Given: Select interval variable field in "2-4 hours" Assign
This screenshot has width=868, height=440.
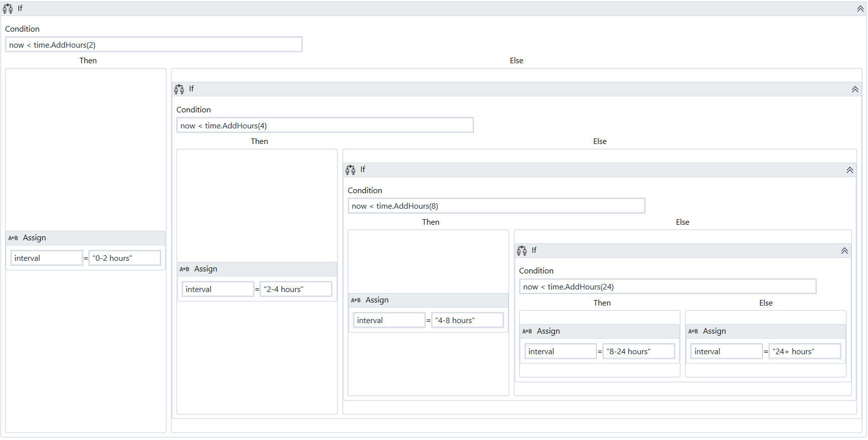Looking at the screenshot, I should pos(218,289).
